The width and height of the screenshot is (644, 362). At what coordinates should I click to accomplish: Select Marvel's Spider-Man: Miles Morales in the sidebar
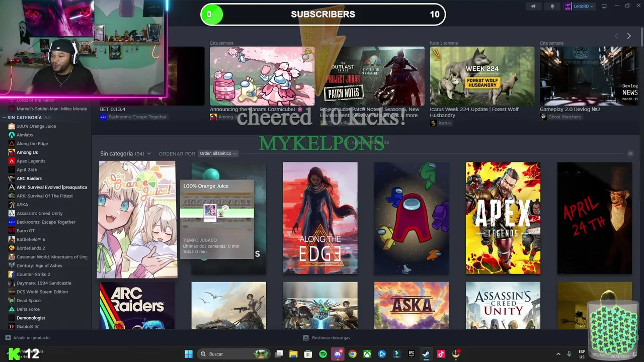pyautogui.click(x=52, y=109)
